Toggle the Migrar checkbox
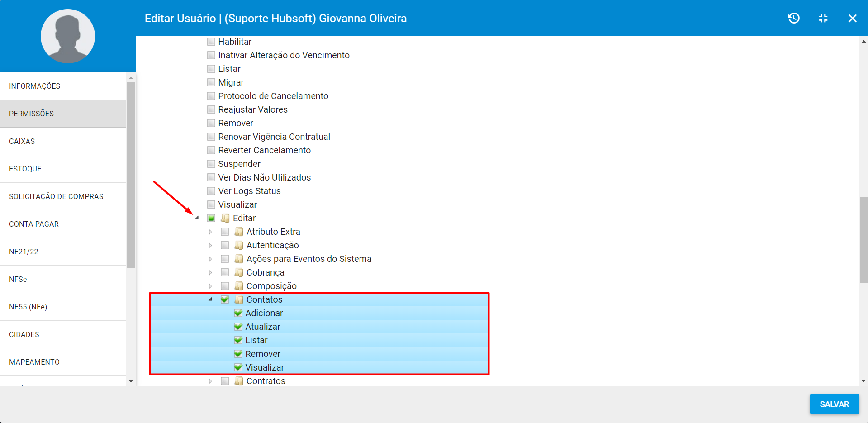The height and width of the screenshot is (423, 868). tap(211, 82)
